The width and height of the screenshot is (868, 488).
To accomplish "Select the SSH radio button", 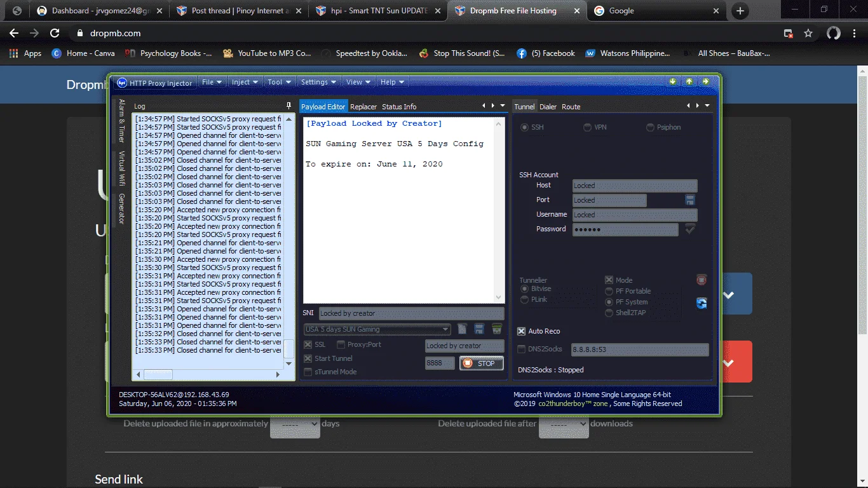I will [x=524, y=127].
